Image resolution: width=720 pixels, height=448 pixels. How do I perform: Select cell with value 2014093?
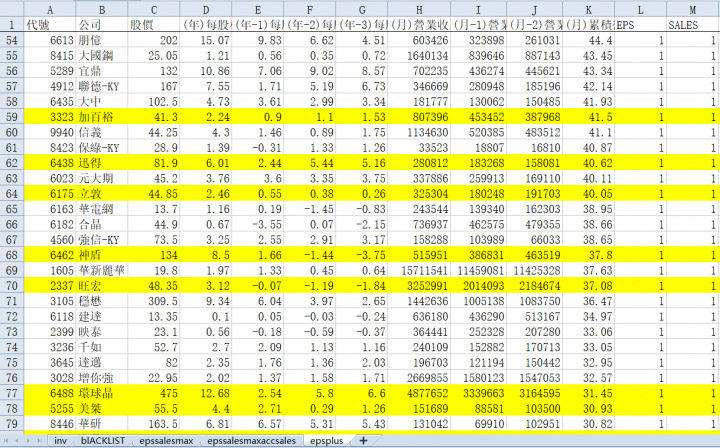pyautogui.click(x=478, y=286)
